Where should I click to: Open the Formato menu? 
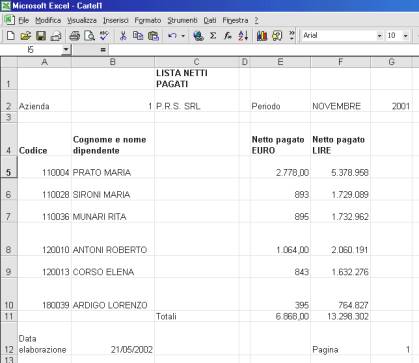coord(148,20)
